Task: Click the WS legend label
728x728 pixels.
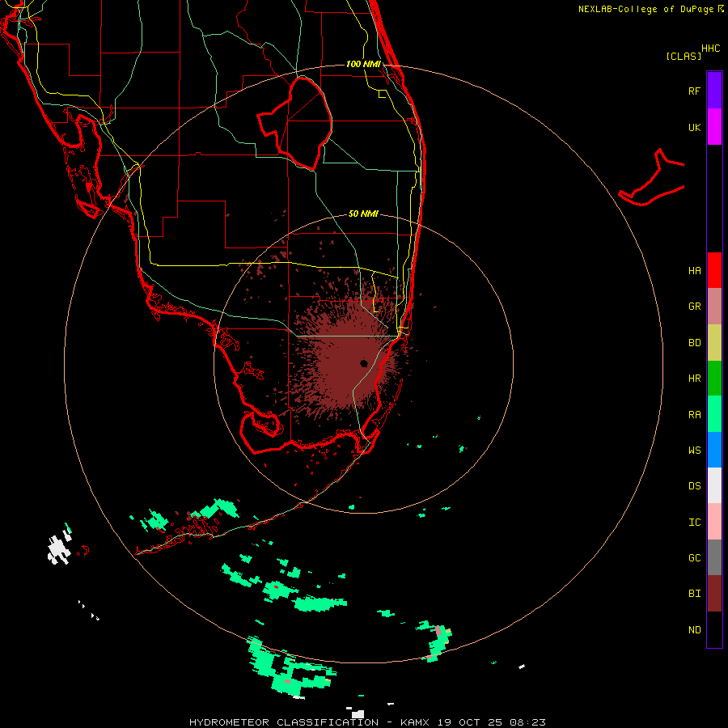Action: pyautogui.click(x=694, y=451)
